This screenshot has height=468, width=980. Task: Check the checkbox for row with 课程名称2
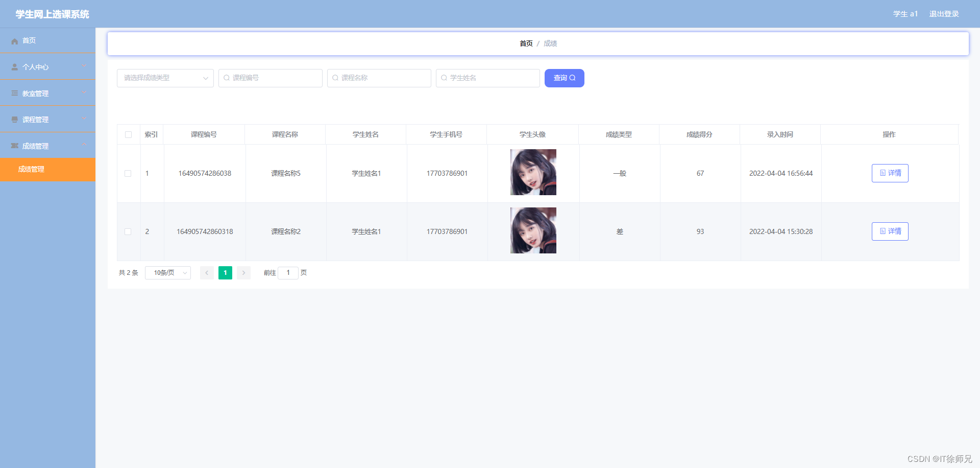click(x=128, y=231)
